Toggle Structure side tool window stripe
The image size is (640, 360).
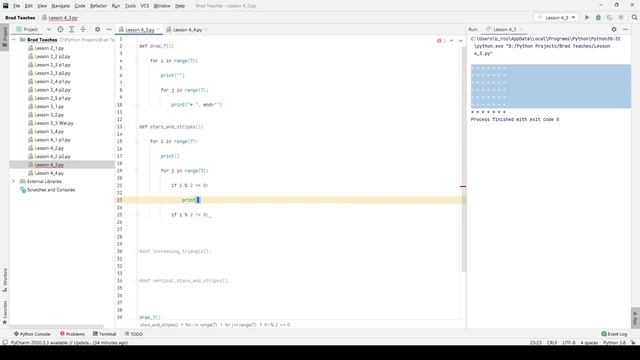(x=5, y=280)
